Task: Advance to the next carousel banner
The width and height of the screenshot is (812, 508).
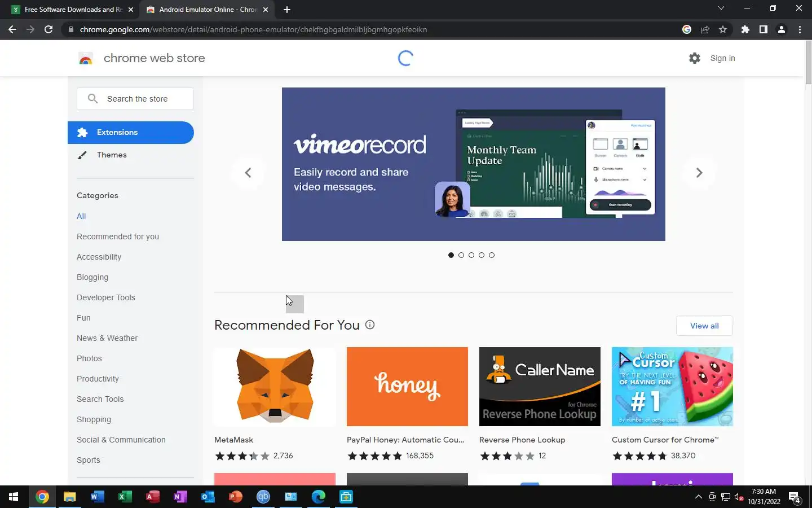Action: pyautogui.click(x=699, y=173)
